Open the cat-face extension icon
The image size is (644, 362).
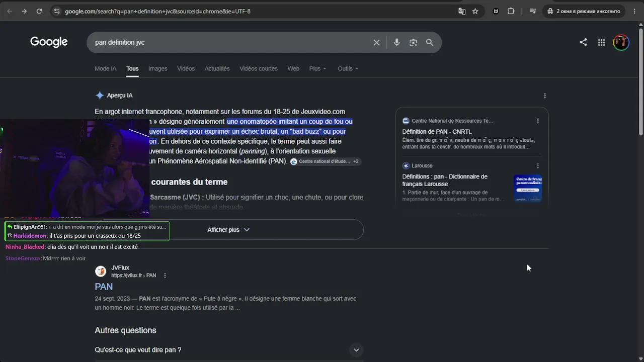coord(496,11)
